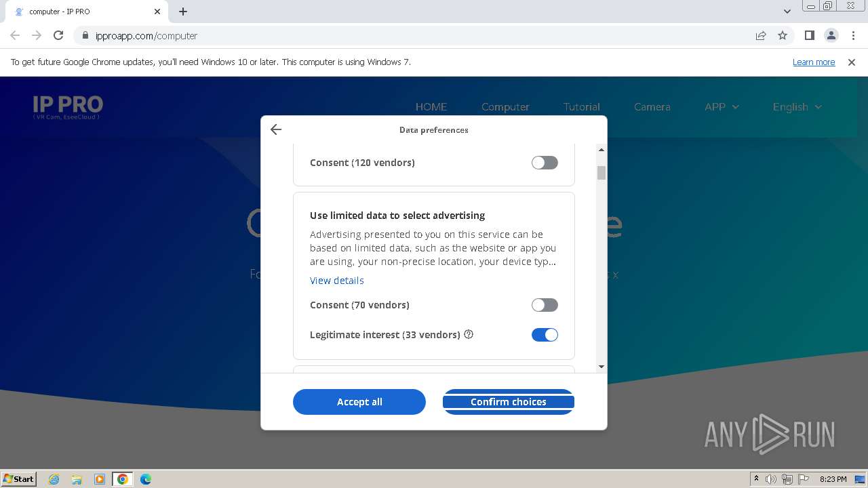Open the HOME nav item
The width and height of the screenshot is (868, 488).
tap(431, 107)
